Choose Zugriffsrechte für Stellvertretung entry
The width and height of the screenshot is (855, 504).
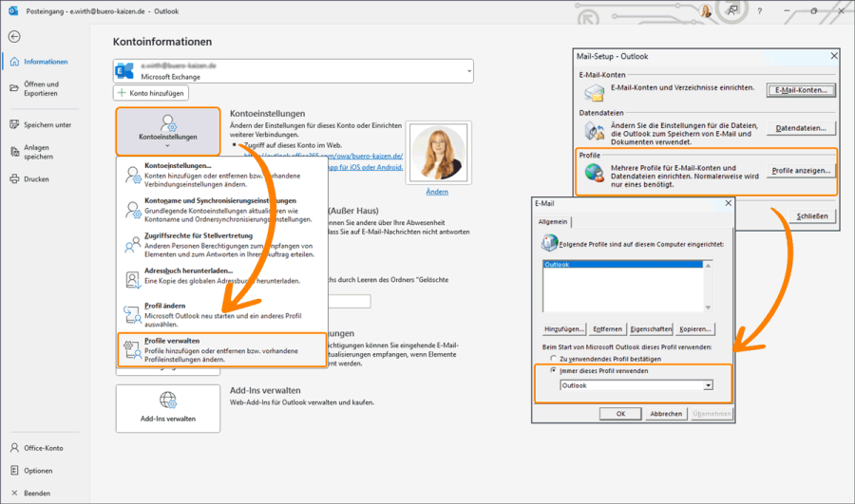coord(222,245)
